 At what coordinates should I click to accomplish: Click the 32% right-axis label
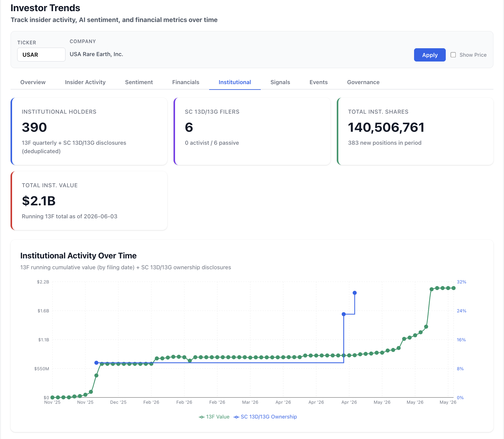461,282
